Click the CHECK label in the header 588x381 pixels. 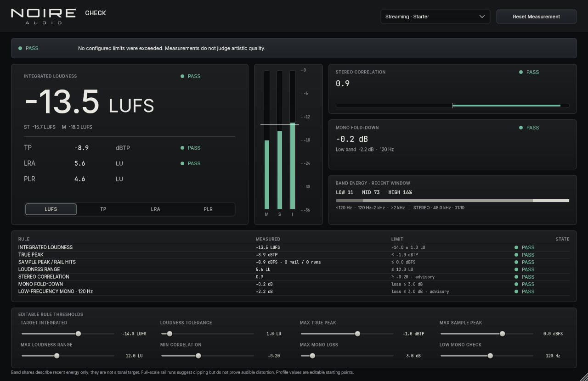[x=96, y=13]
